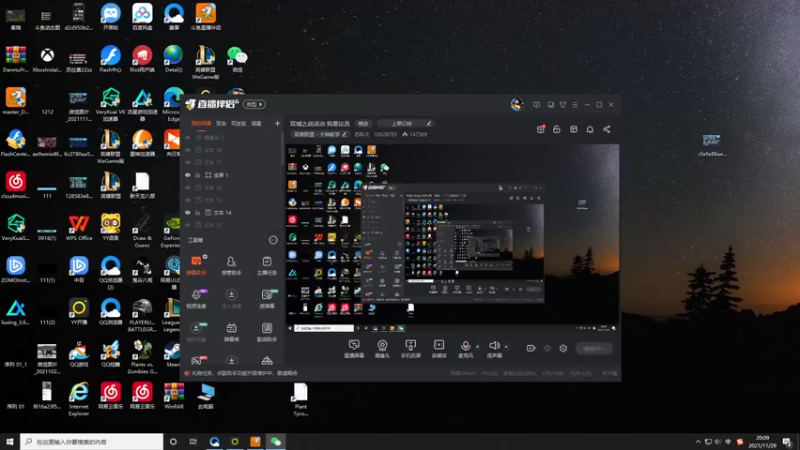Open the 房管助手 tool
The height and width of the screenshot is (450, 800).
click(231, 265)
